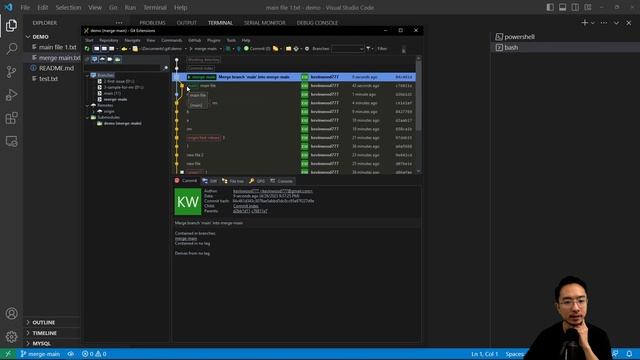Screen dimensions: 640x360
Task: Click the Commit button in Git Extensions toolbar
Action: pyautogui.click(x=257, y=49)
